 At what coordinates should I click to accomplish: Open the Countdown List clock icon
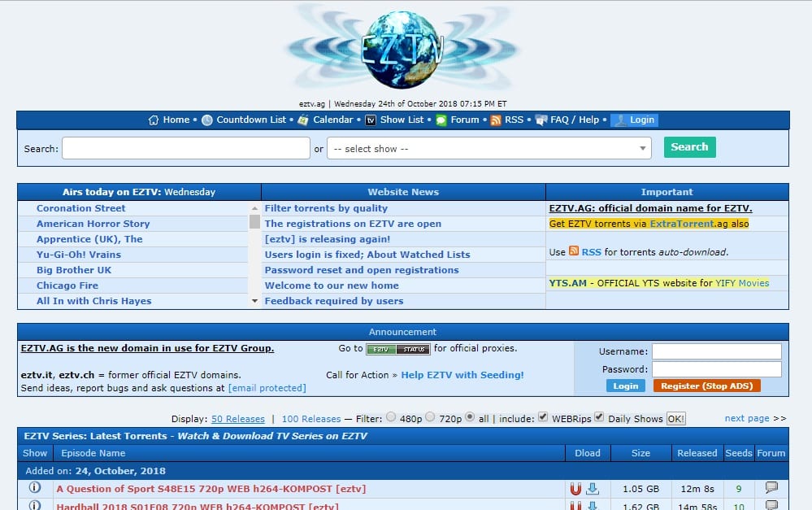coord(207,120)
